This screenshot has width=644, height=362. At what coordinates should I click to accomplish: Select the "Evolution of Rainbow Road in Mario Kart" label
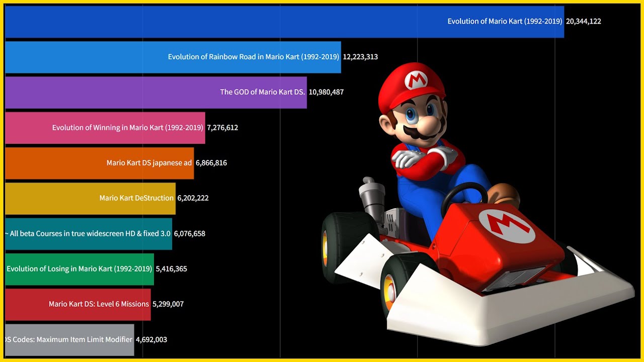tap(254, 57)
